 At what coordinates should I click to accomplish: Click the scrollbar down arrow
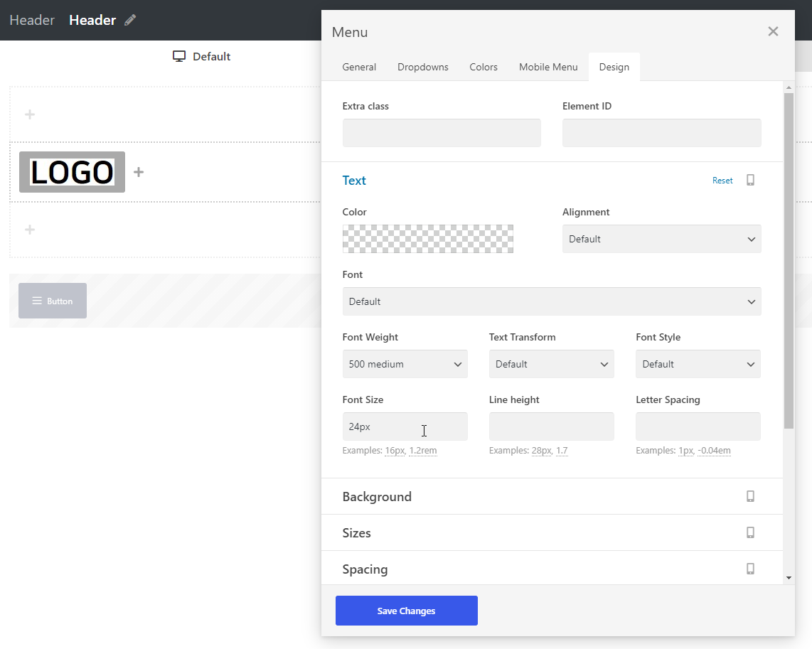789,578
